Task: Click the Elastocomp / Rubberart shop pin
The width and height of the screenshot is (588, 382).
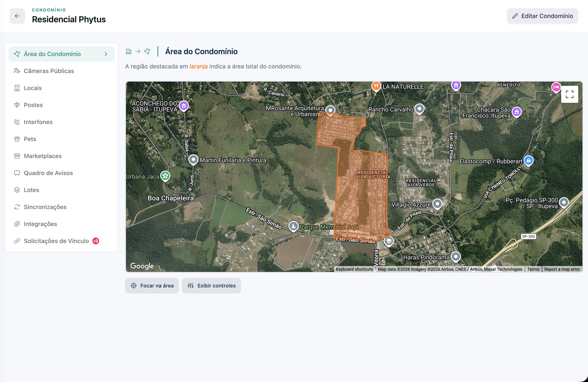Action: 528,161
